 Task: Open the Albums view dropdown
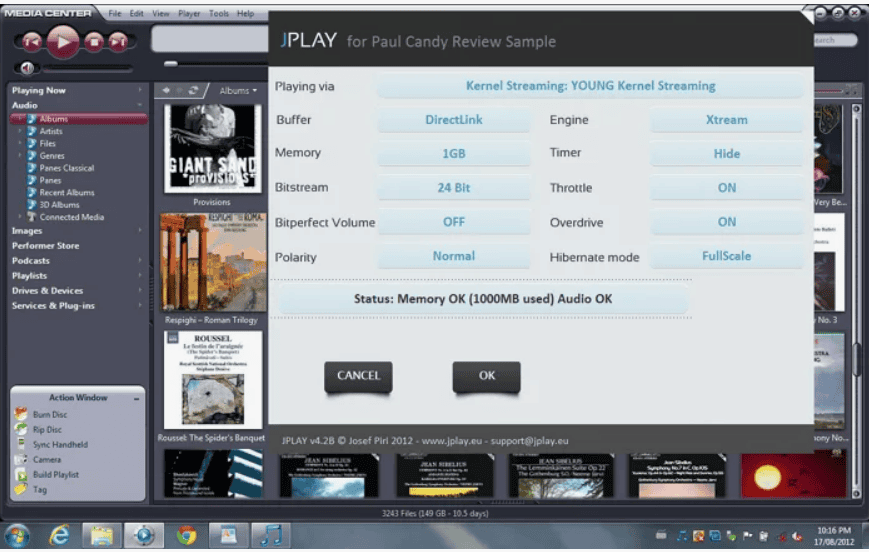[238, 90]
